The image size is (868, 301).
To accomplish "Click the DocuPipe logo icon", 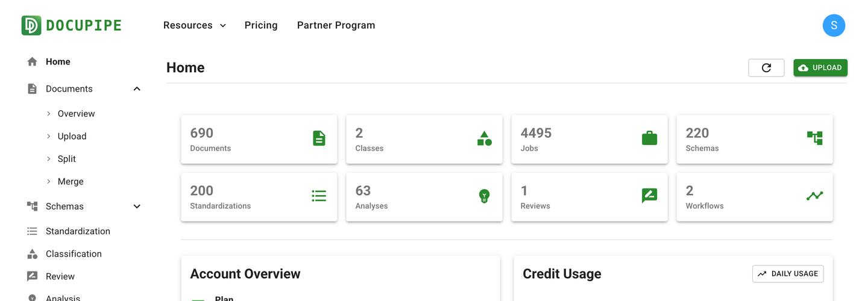I will [x=31, y=25].
